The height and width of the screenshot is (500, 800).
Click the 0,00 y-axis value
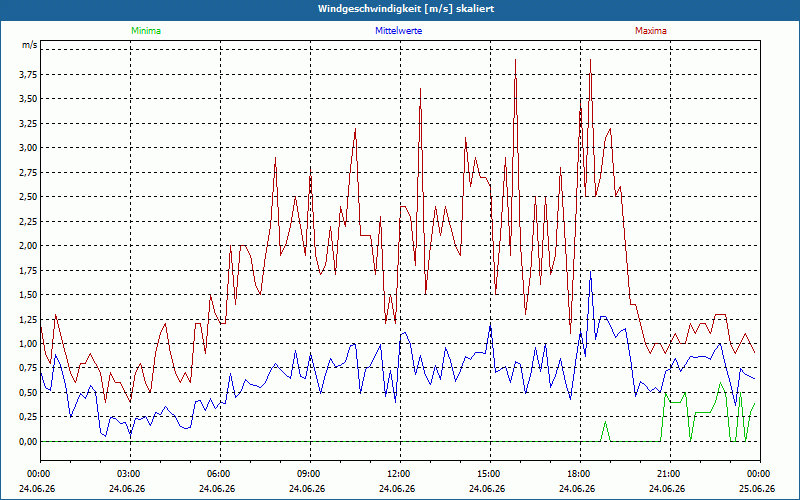point(28,442)
